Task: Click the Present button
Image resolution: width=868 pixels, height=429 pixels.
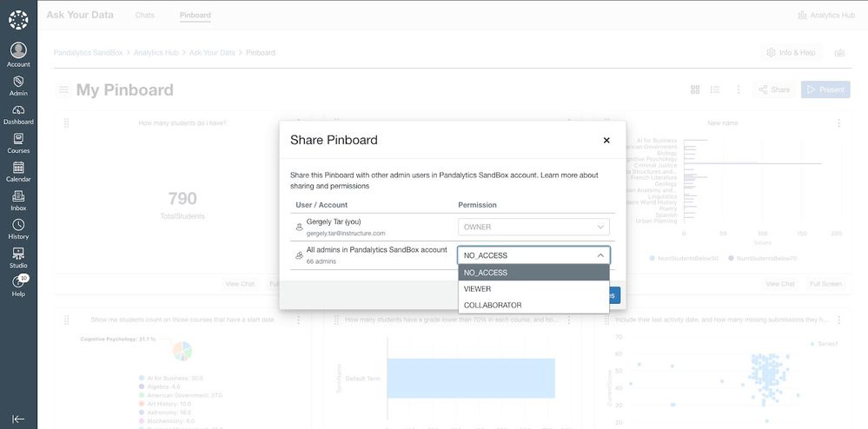Action: (x=825, y=89)
